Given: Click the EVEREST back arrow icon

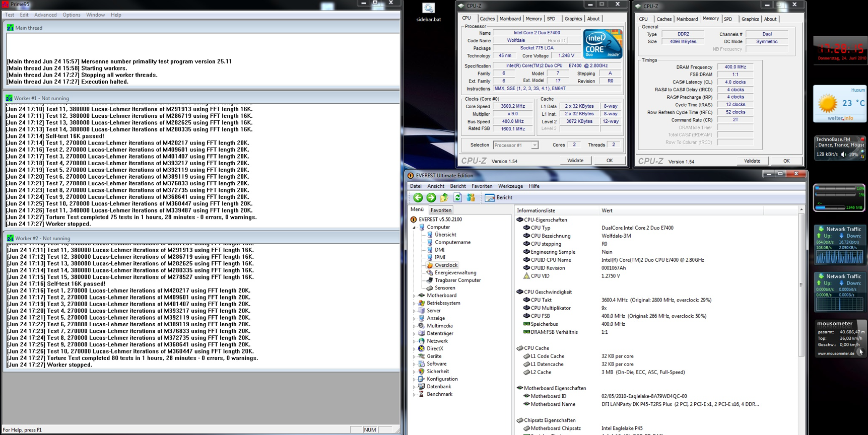Looking at the screenshot, I should [418, 198].
